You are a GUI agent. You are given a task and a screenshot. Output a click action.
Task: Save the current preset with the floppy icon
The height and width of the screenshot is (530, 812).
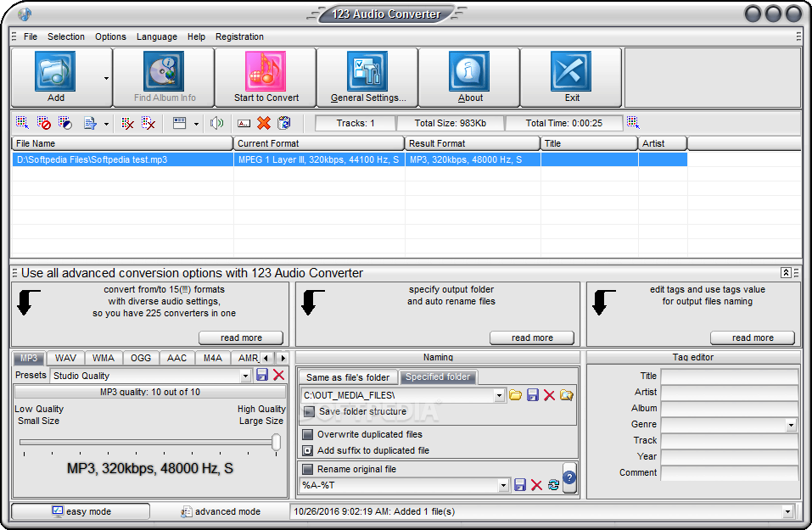[x=262, y=376]
